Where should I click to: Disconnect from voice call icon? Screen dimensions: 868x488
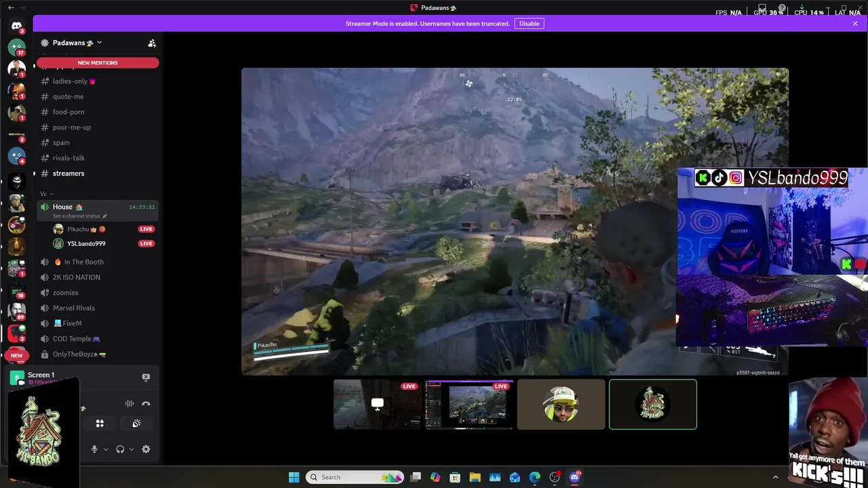(x=146, y=403)
